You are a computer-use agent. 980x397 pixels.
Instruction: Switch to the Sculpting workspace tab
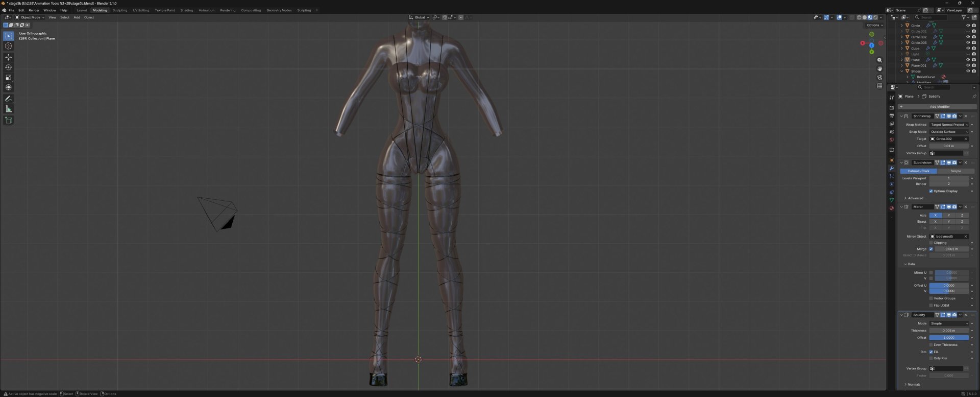coord(120,10)
